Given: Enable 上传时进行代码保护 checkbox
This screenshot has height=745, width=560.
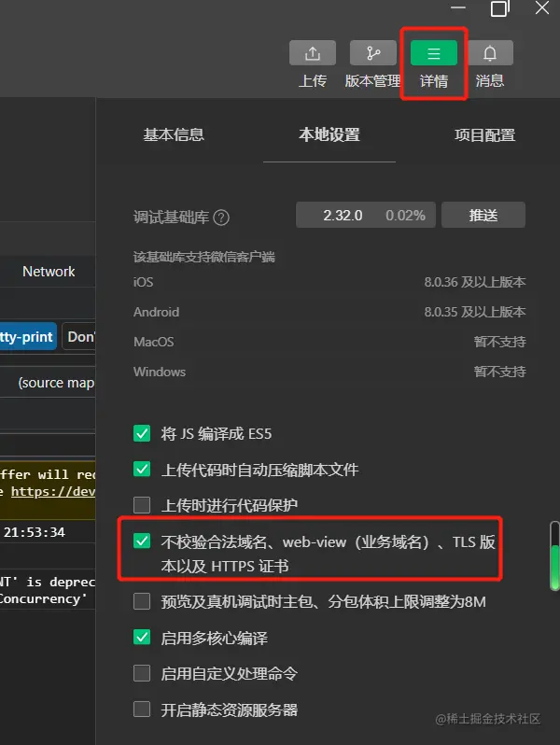Looking at the screenshot, I should [142, 505].
